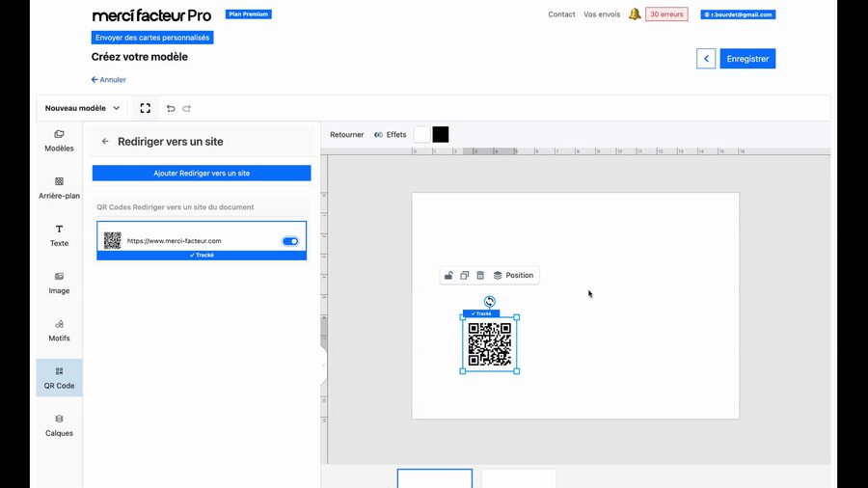Select the Texte tool in sidebar
The width and height of the screenshot is (868, 488).
click(59, 235)
